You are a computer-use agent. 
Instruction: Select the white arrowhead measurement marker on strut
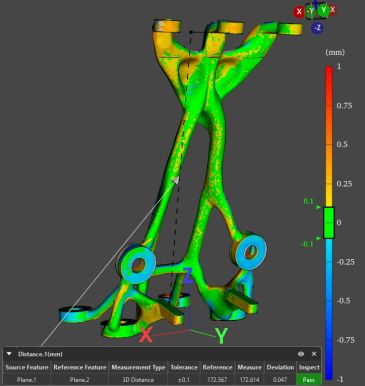175,180
